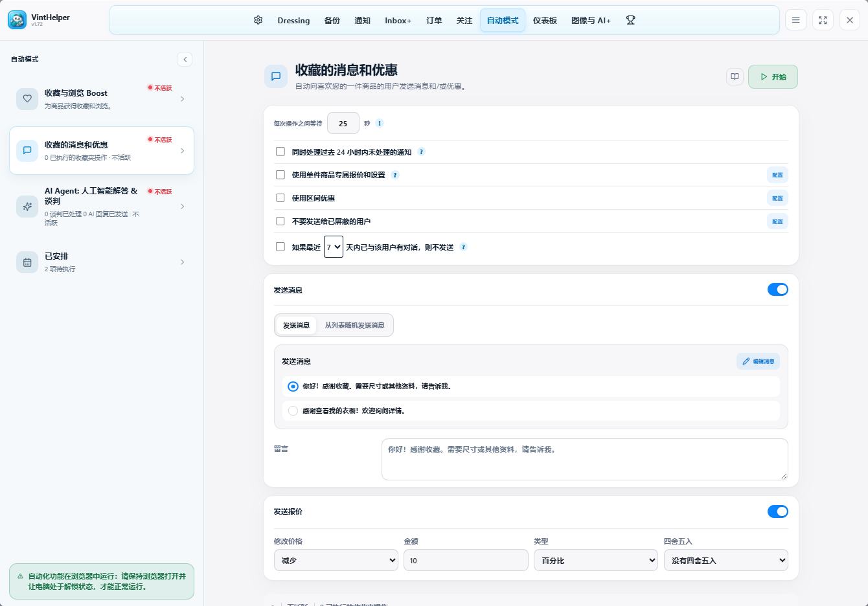Open the 类型 dropdown showing 百分比
Screen dimensions: 868x606
point(596,560)
